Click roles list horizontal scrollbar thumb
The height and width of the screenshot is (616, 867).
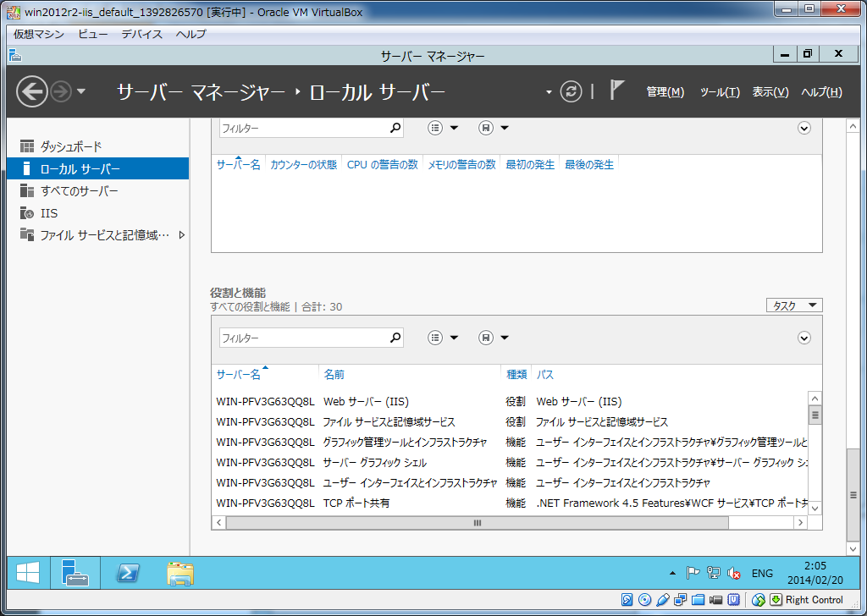pos(478,523)
